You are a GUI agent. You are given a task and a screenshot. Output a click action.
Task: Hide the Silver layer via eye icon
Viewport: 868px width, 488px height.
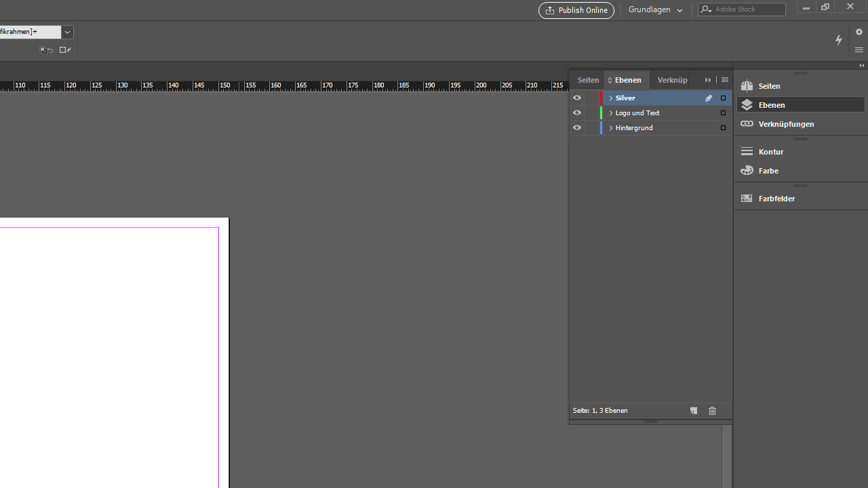(577, 98)
